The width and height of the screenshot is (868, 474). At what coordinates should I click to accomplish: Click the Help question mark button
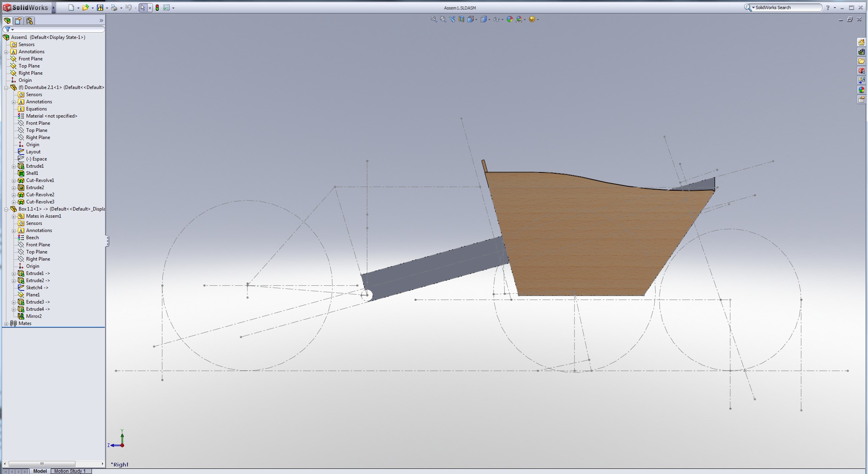(829, 7)
